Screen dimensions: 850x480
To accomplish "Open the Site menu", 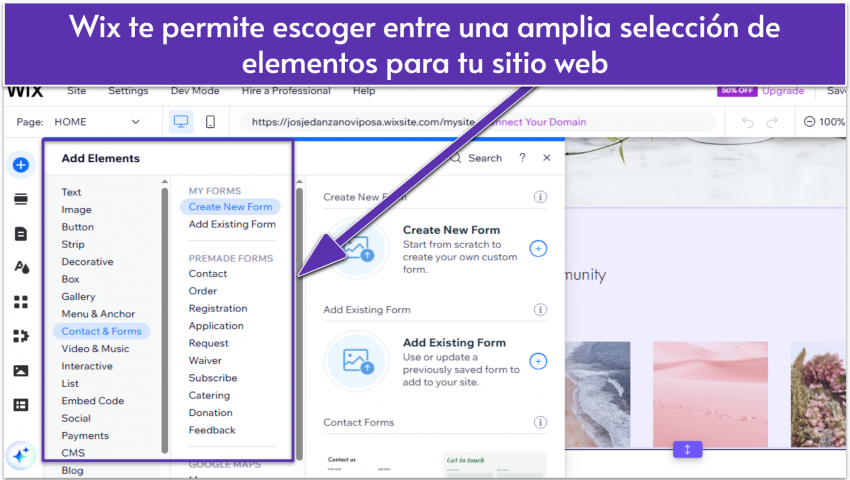I will tap(76, 91).
